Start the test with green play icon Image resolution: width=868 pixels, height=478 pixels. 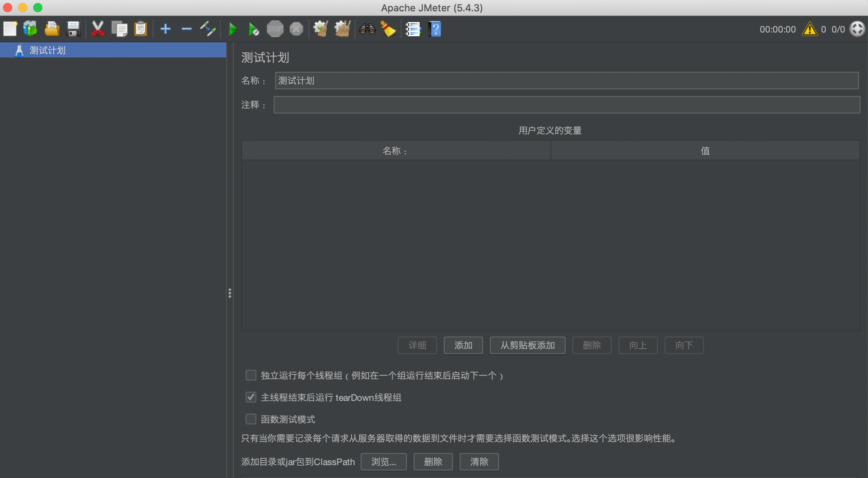(233, 29)
